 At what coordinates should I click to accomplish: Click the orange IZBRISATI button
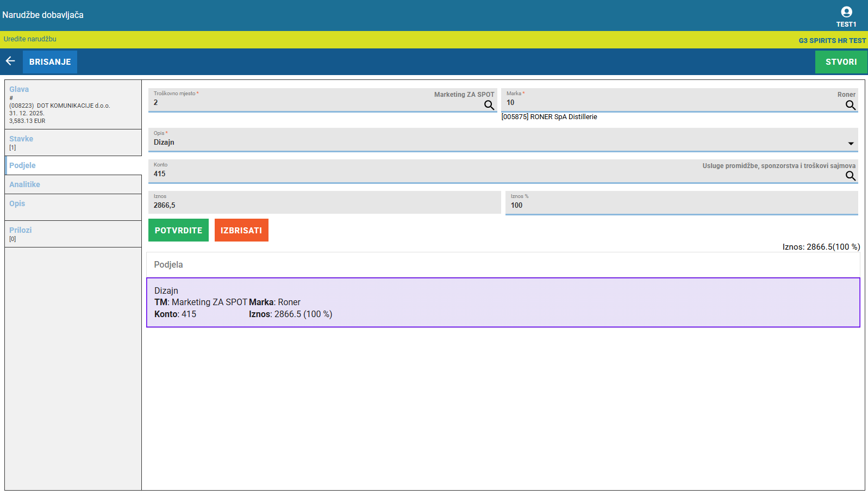(241, 230)
